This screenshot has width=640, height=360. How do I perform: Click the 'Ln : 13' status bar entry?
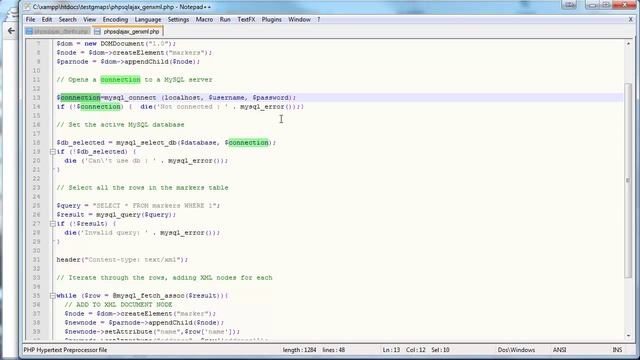(x=391, y=350)
